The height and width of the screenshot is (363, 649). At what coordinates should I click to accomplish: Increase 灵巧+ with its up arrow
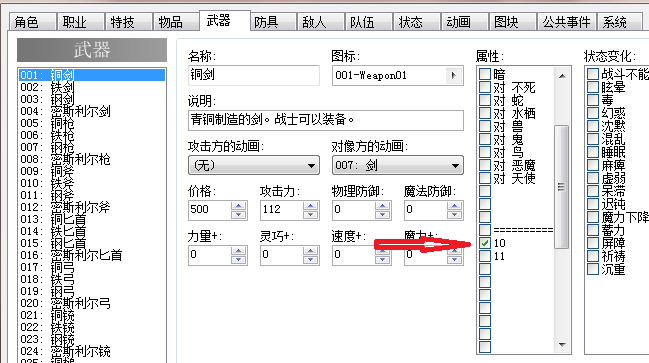[x=311, y=250]
